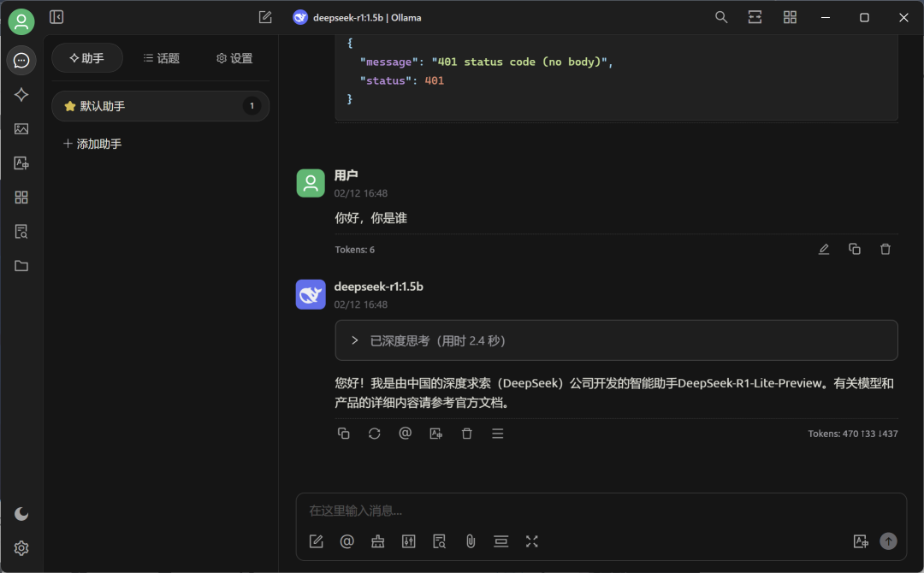
Task: Translate the input text icon
Action: point(861,541)
